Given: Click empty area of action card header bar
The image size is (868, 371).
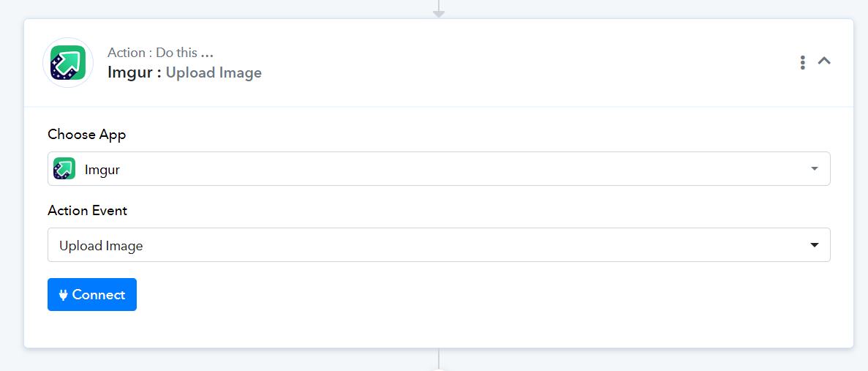Looking at the screenshot, I should (x=526, y=63).
